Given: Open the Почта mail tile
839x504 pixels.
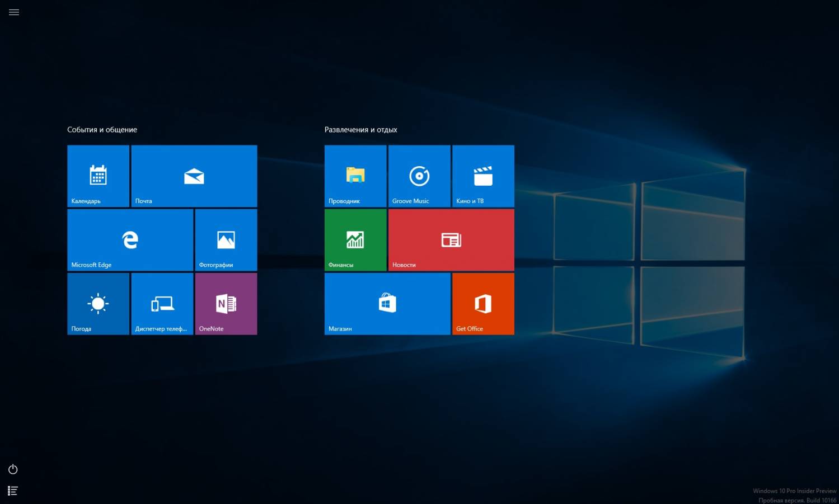Looking at the screenshot, I should pyautogui.click(x=194, y=176).
